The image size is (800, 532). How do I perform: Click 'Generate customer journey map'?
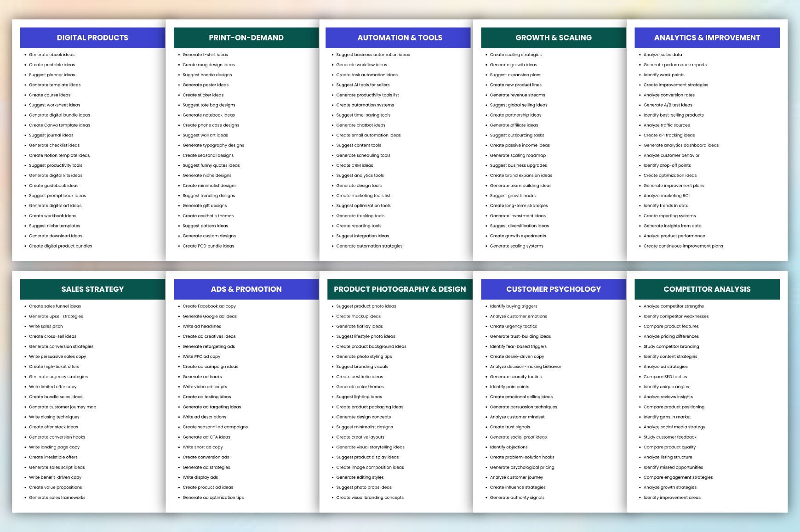pos(63,407)
